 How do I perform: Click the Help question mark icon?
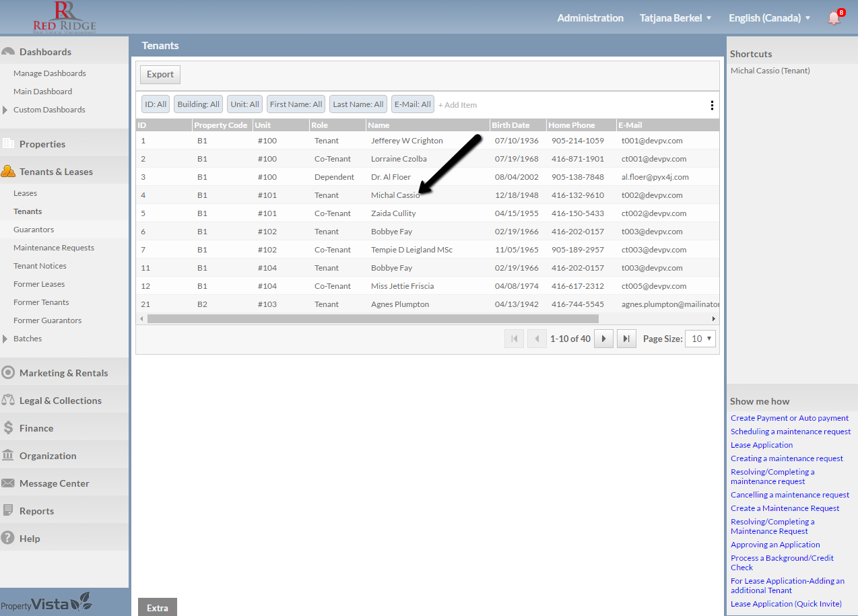click(8, 539)
